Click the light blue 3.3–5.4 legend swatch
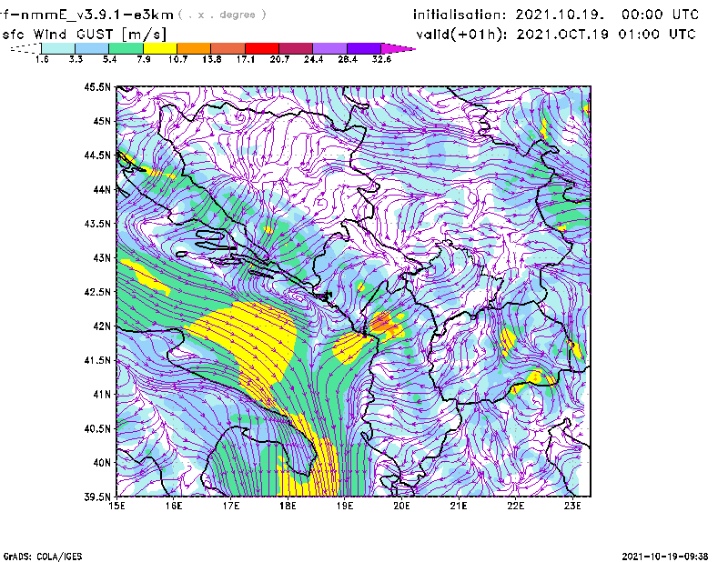Viewport: 728px width, 562px height. coord(92,48)
